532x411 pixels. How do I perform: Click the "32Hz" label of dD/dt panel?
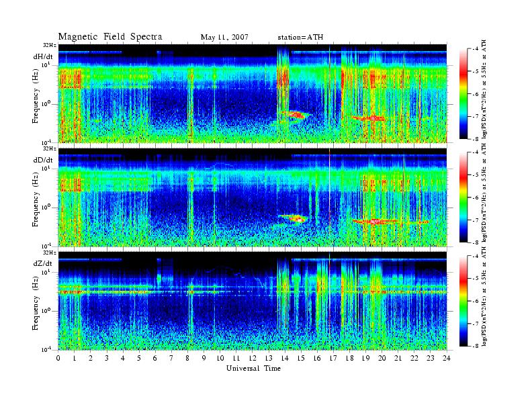pyautogui.click(x=50, y=149)
